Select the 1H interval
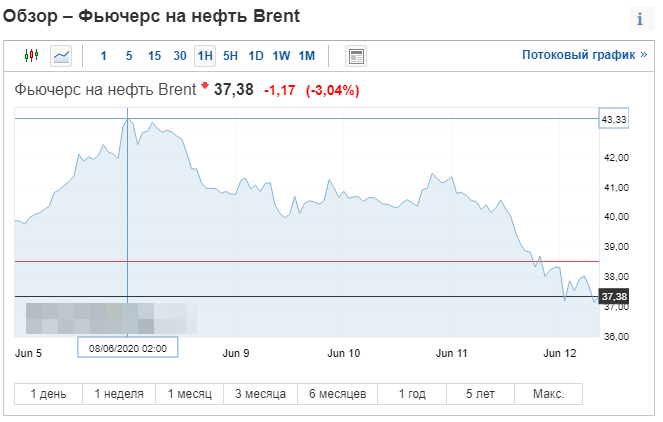The width and height of the screenshot is (663, 422). coord(205,56)
